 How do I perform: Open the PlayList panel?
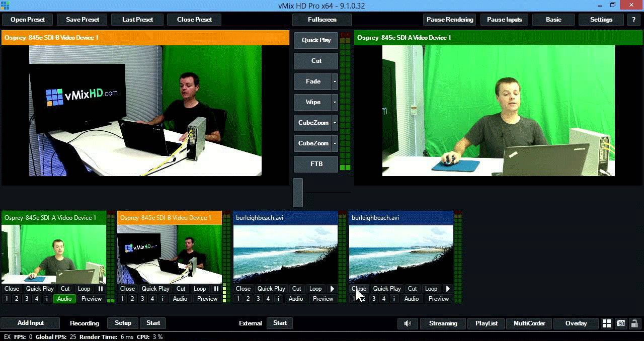[486, 323]
